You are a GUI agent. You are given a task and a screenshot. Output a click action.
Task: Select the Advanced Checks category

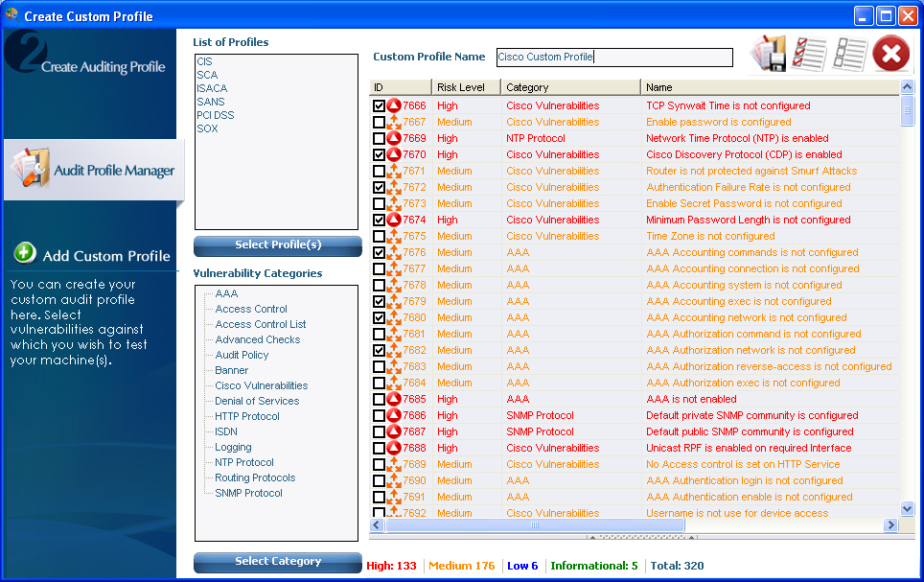coord(258,339)
